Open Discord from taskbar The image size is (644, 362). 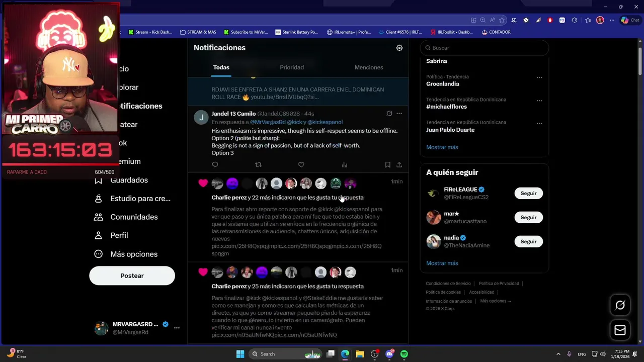click(x=389, y=354)
